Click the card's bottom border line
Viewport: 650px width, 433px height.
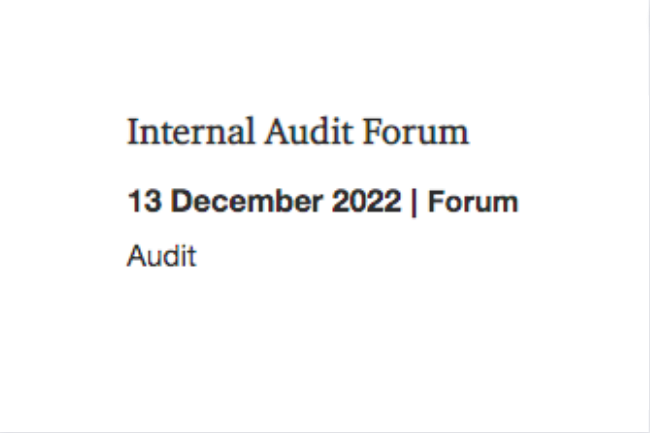tap(325, 431)
